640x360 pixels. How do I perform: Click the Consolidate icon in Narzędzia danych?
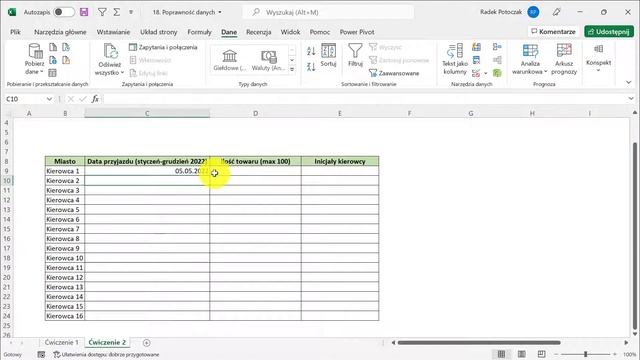click(497, 47)
